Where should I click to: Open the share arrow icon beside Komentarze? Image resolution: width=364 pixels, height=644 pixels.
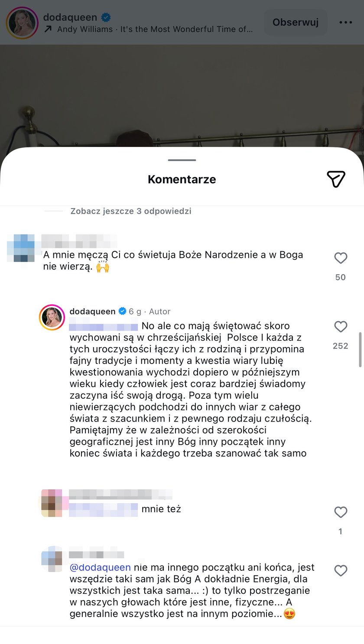[336, 179]
